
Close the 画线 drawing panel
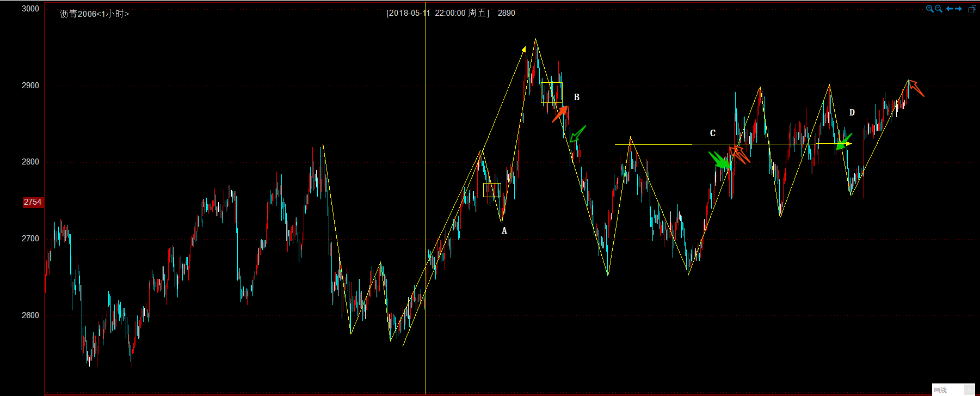click(x=969, y=389)
